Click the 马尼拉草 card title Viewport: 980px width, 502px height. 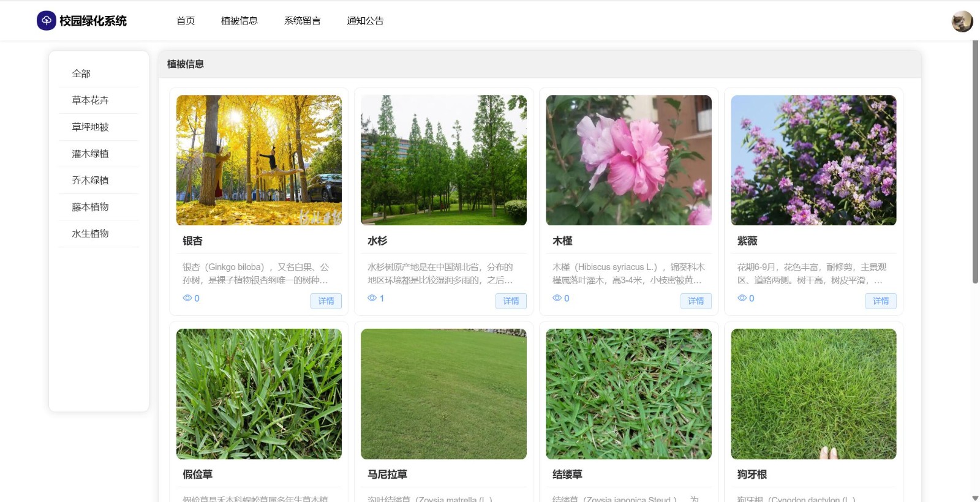[x=388, y=474]
